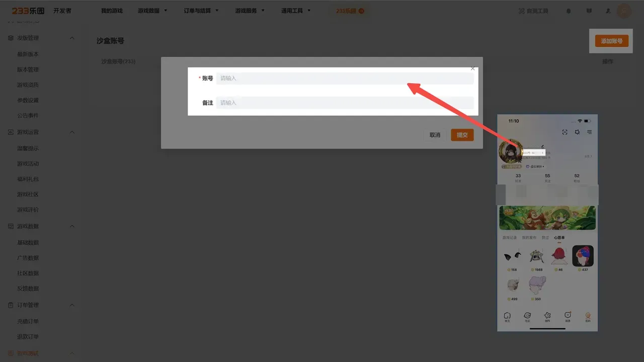Click the notification bell icon

pyautogui.click(x=569, y=11)
